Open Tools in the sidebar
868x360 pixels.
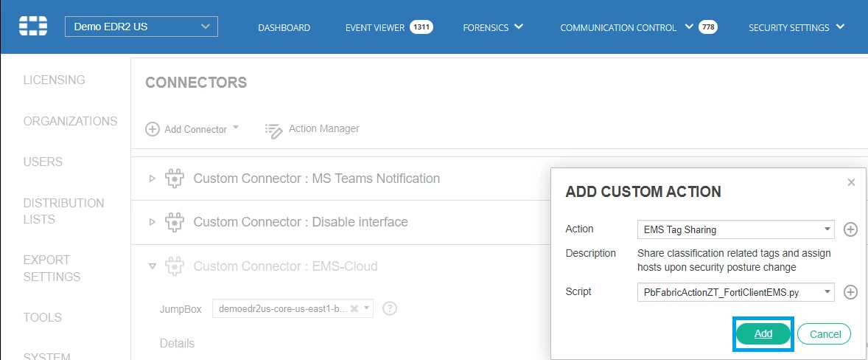[42, 317]
